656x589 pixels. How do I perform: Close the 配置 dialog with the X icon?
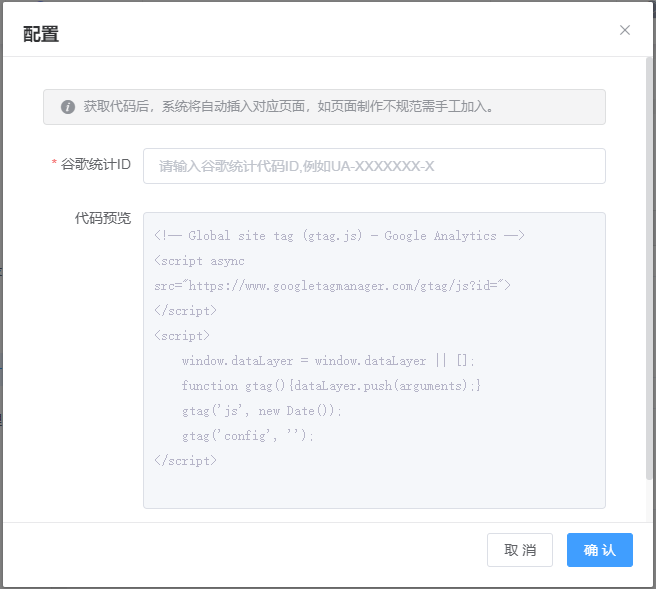click(625, 30)
